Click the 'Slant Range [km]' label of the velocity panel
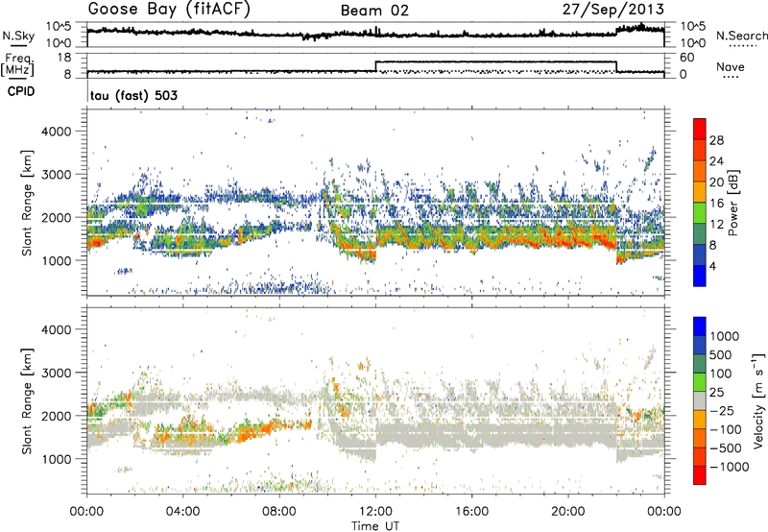768x532 pixels. pos(27,400)
